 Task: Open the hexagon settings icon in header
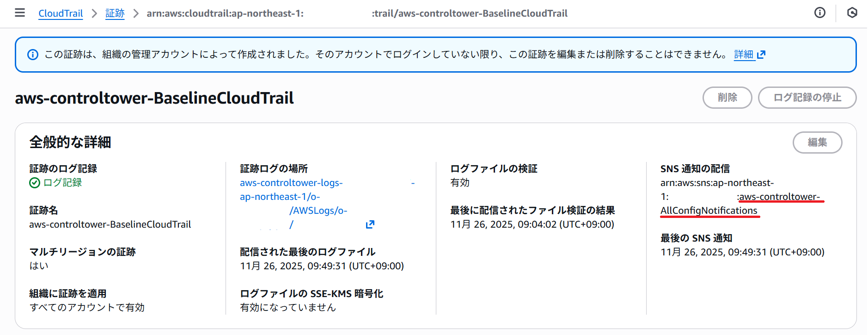pyautogui.click(x=852, y=13)
